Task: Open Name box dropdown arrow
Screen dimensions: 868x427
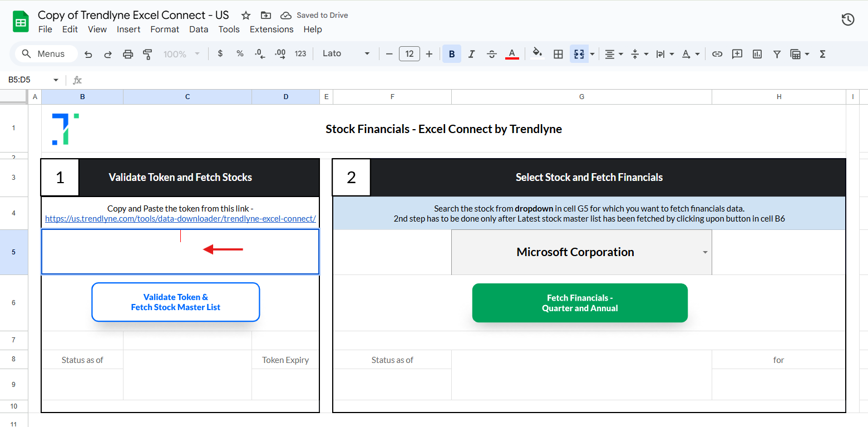Action: click(x=56, y=80)
